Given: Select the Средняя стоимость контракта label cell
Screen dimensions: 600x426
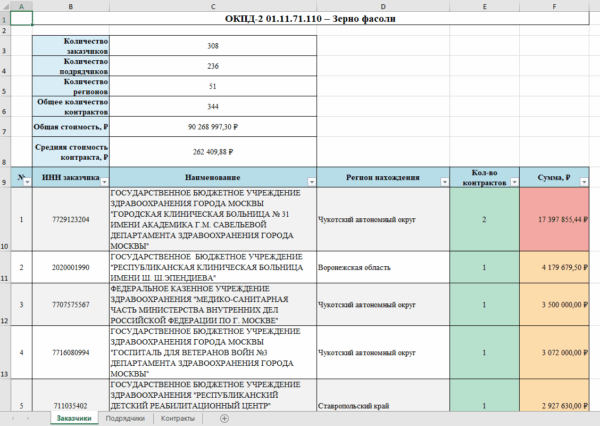Looking at the screenshot, I should 71,152.
